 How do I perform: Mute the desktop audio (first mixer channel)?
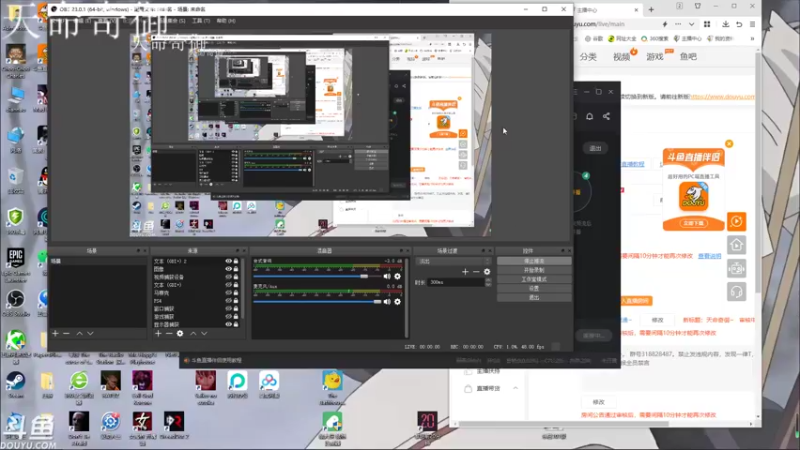(x=387, y=276)
